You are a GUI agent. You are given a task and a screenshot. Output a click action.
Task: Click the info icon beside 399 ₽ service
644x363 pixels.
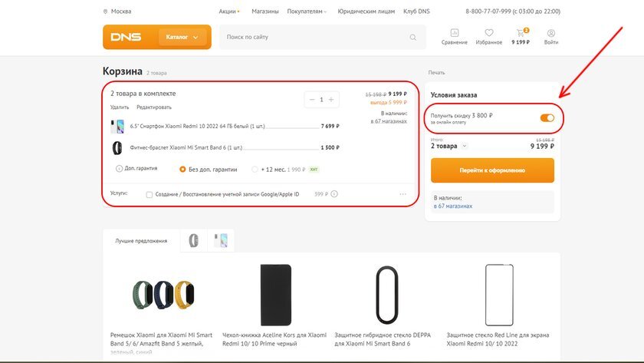(334, 194)
